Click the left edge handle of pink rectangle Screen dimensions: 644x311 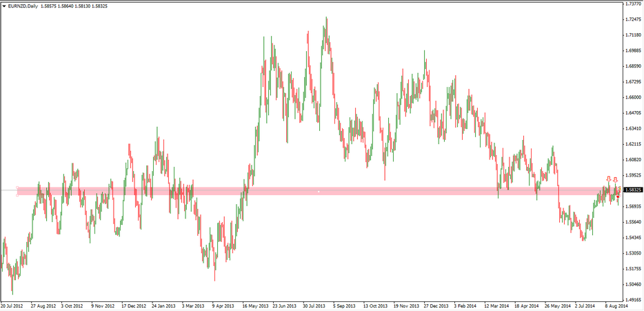[x=17, y=191]
